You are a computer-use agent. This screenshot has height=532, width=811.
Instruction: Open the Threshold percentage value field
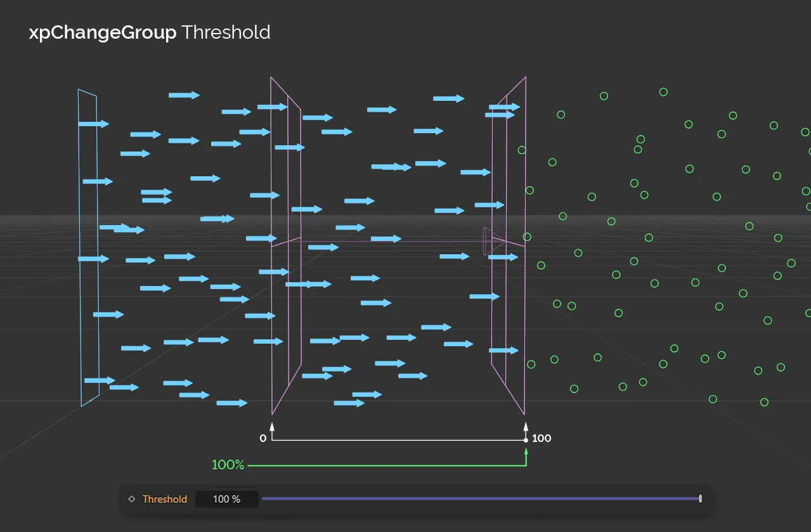click(226, 499)
